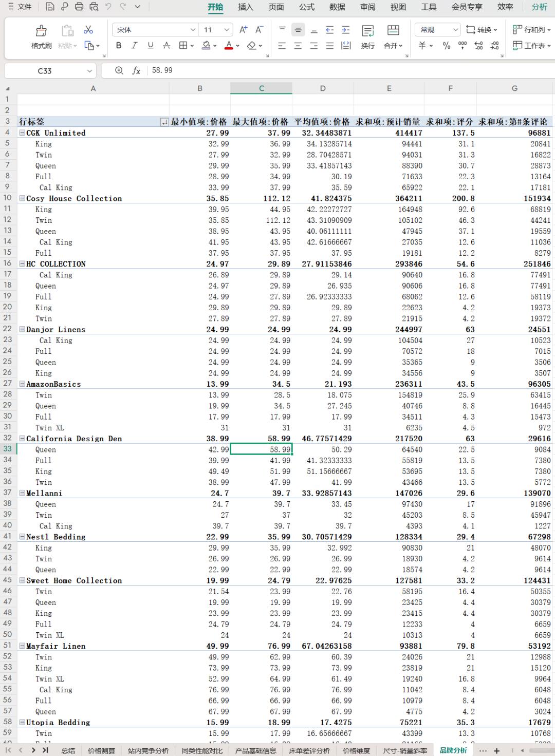Open the 插入 (Insert) ribbon tab

246,7
